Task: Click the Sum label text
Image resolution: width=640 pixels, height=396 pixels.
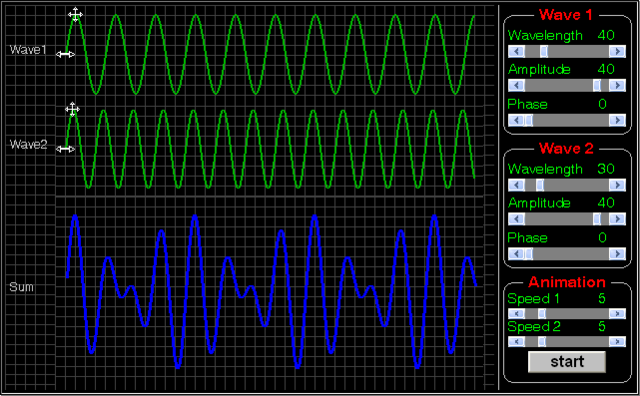Action: pyautogui.click(x=22, y=287)
